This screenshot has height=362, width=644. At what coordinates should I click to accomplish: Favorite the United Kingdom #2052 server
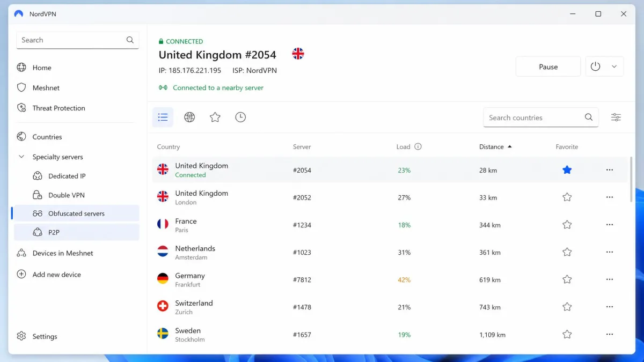tap(567, 197)
